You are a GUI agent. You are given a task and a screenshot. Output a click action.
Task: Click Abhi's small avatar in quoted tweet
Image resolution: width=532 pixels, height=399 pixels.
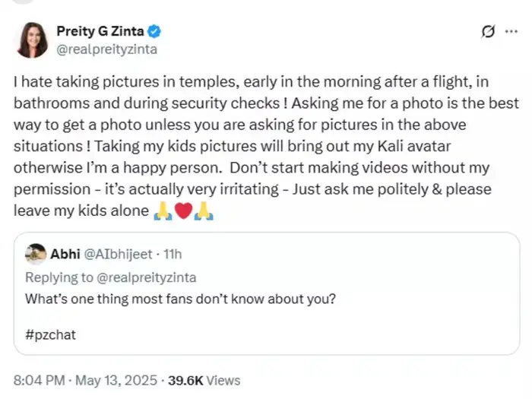point(35,254)
